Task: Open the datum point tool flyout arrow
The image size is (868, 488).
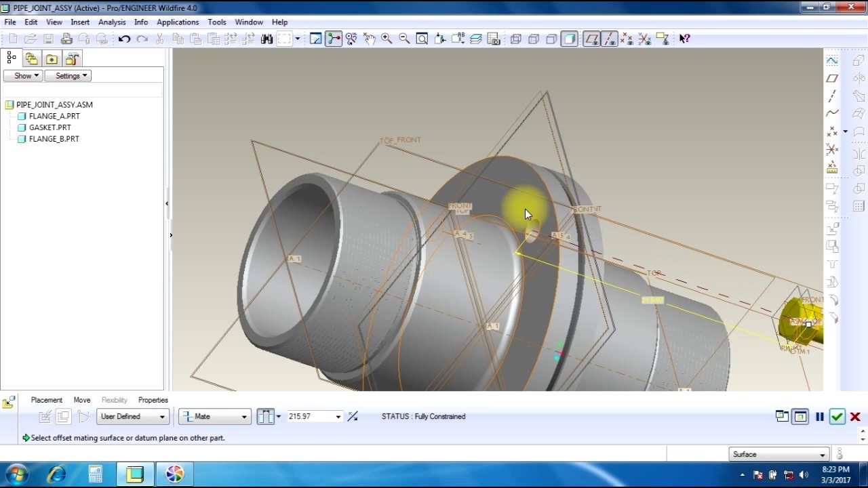Action: point(845,131)
